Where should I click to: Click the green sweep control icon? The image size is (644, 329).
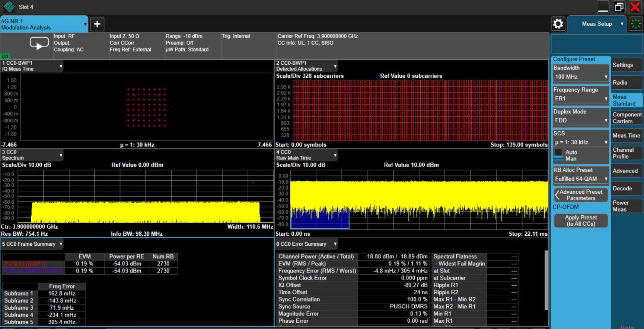[x=636, y=24]
